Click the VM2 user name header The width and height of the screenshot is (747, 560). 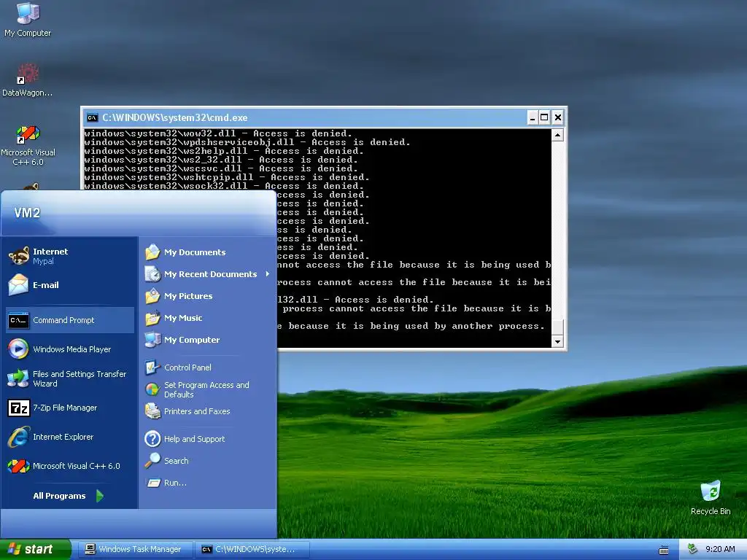coord(27,212)
